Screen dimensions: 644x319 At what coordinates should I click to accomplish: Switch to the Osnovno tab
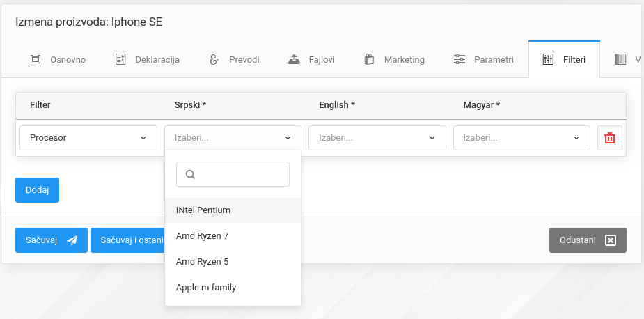(x=58, y=60)
